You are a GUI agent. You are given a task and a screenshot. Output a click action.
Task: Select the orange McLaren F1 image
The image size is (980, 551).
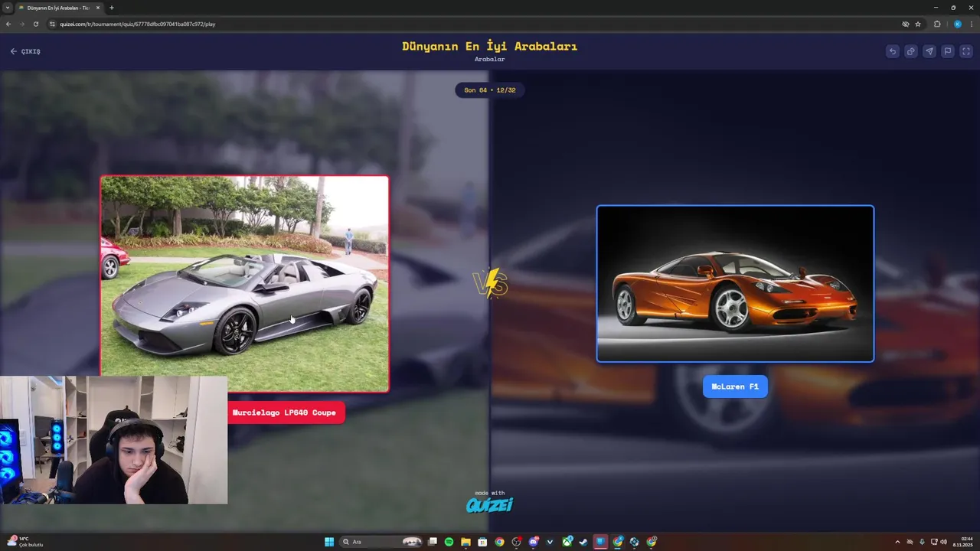[735, 283]
